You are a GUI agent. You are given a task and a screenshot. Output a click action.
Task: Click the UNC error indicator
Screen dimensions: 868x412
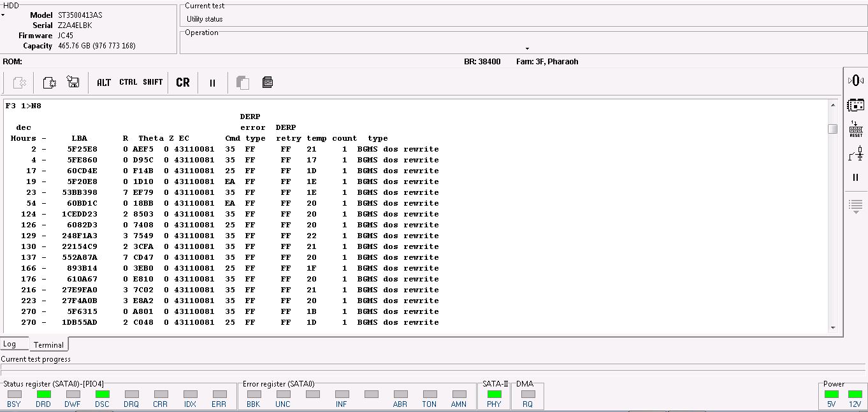click(x=283, y=394)
